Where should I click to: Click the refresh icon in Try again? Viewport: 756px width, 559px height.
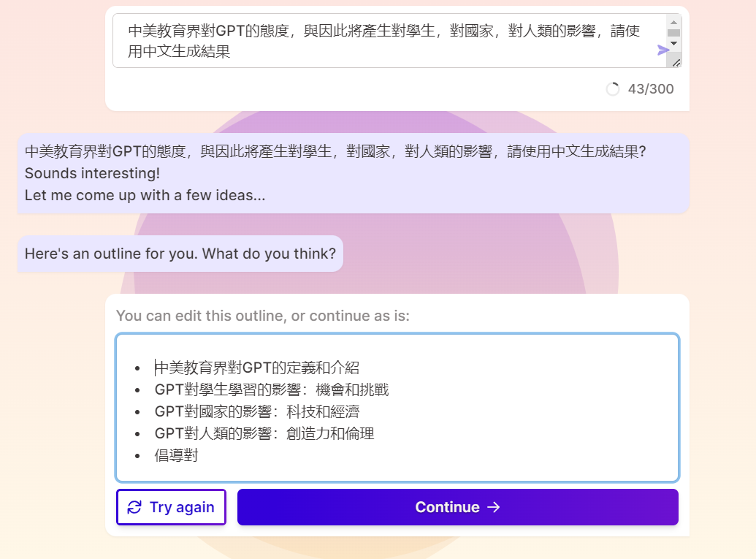coord(134,507)
